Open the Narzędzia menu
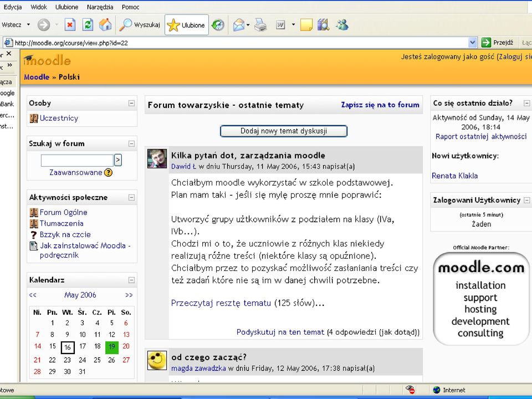Viewport: 532px width, 399px height. point(100,7)
